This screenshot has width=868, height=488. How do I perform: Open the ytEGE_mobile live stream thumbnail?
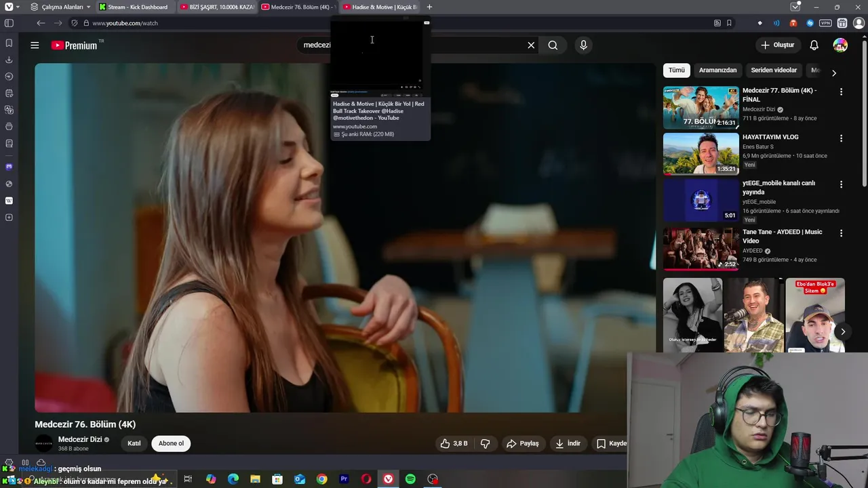click(x=701, y=200)
